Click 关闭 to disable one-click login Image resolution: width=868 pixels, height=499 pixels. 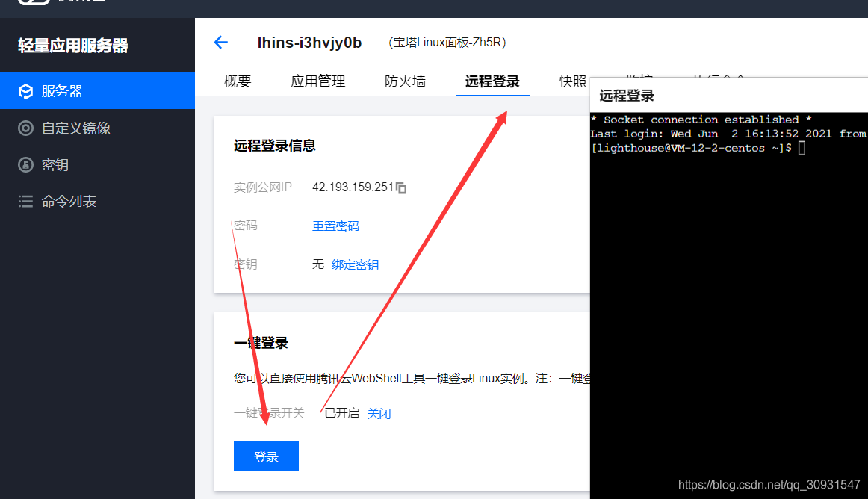pyautogui.click(x=379, y=414)
